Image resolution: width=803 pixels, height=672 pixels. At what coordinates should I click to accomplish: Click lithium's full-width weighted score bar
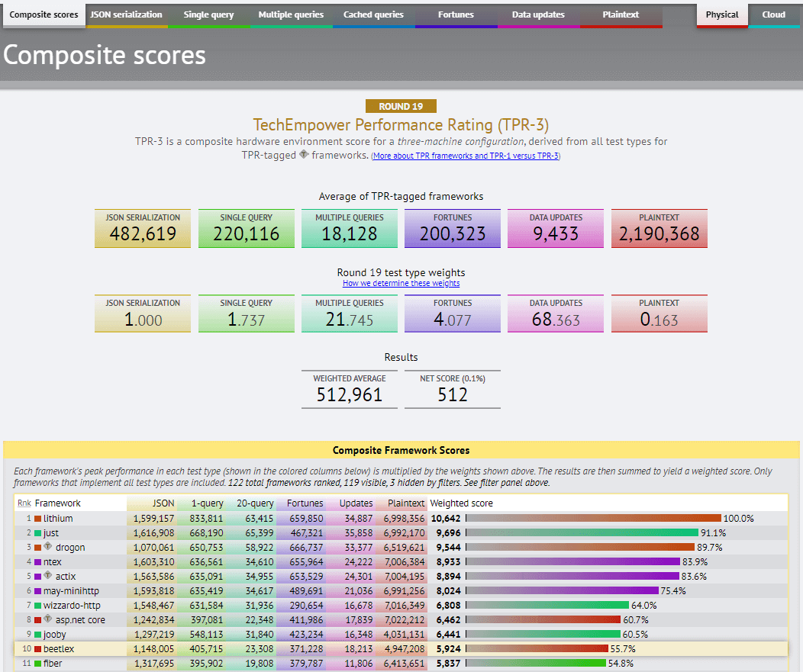593,518
